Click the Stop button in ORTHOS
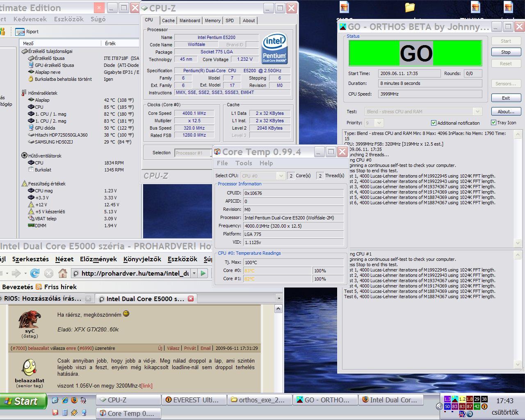Image resolution: width=525 pixels, height=420 pixels. click(506, 52)
